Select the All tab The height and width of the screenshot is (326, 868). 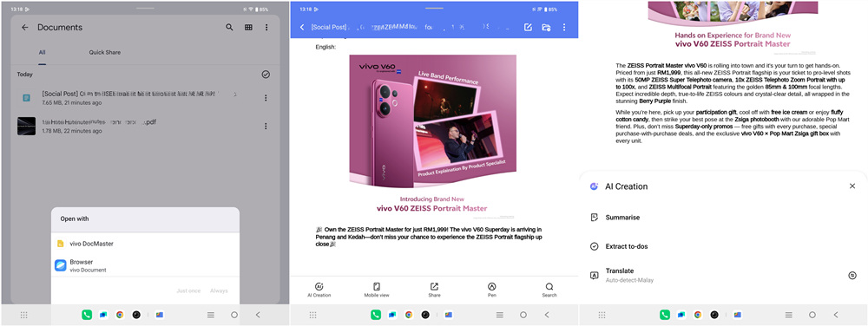(42, 53)
